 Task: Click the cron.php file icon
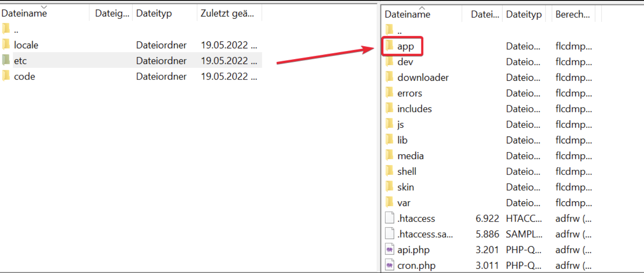click(x=390, y=265)
